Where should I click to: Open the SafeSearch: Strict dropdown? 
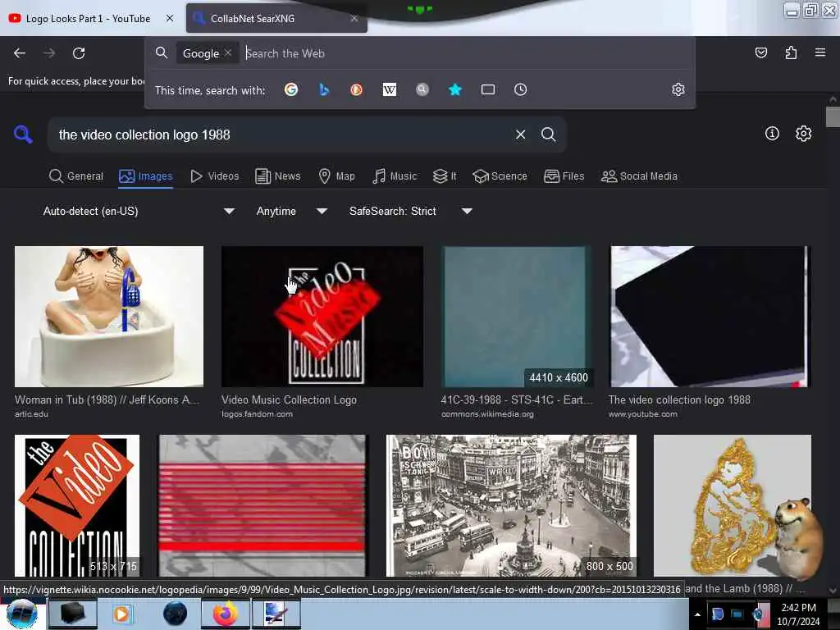pyautogui.click(x=410, y=211)
